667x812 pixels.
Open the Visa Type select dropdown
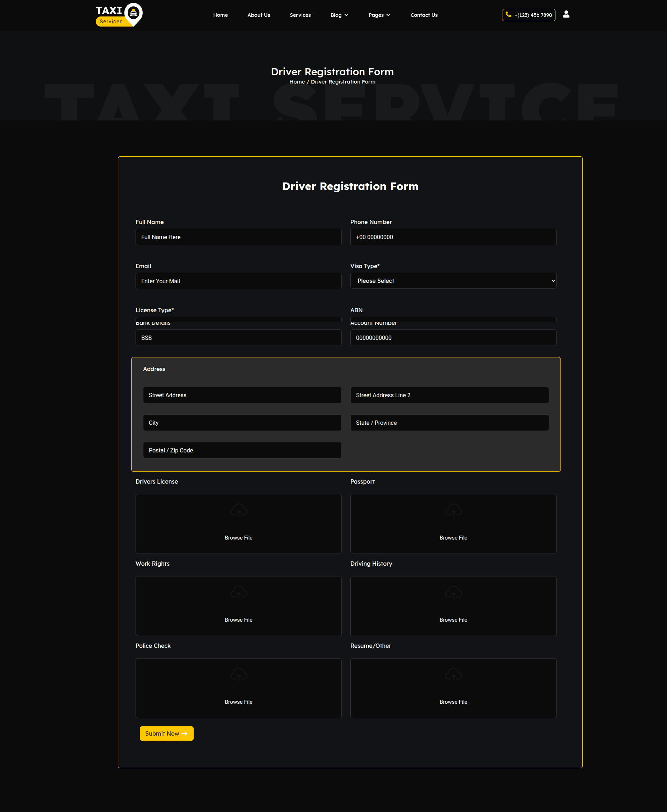tap(453, 281)
